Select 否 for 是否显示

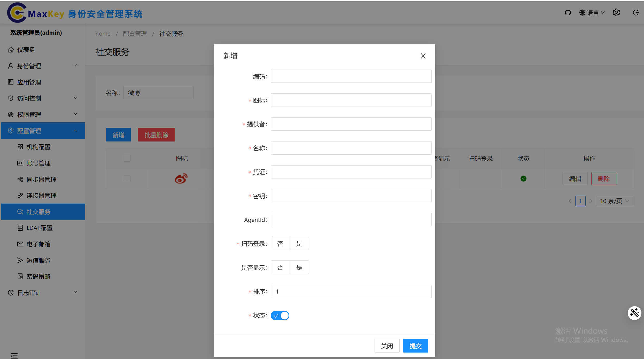click(x=280, y=267)
